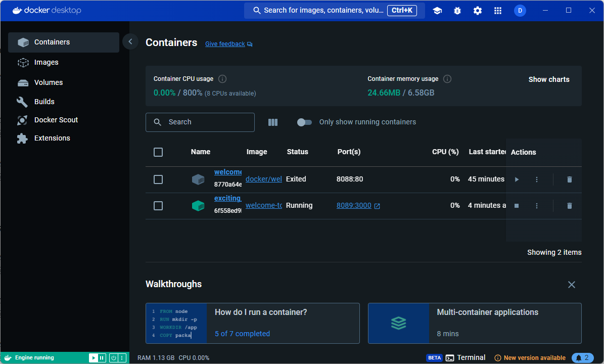Screen dimensions: 604x364
Task: Open the welcome-to image link
Action: pos(263,205)
